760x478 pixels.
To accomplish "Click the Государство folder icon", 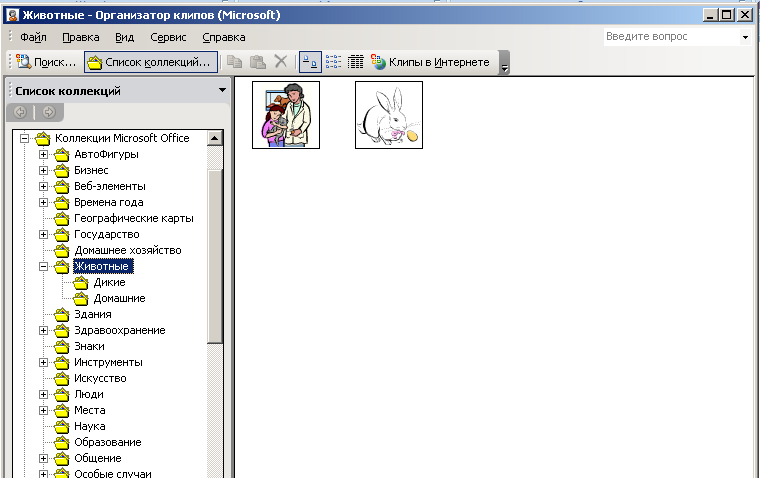I will click(x=62, y=235).
